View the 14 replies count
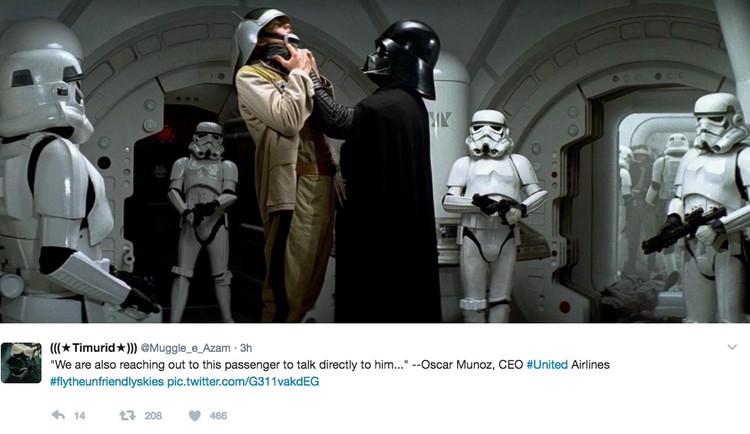The image size is (750, 434). (79, 416)
